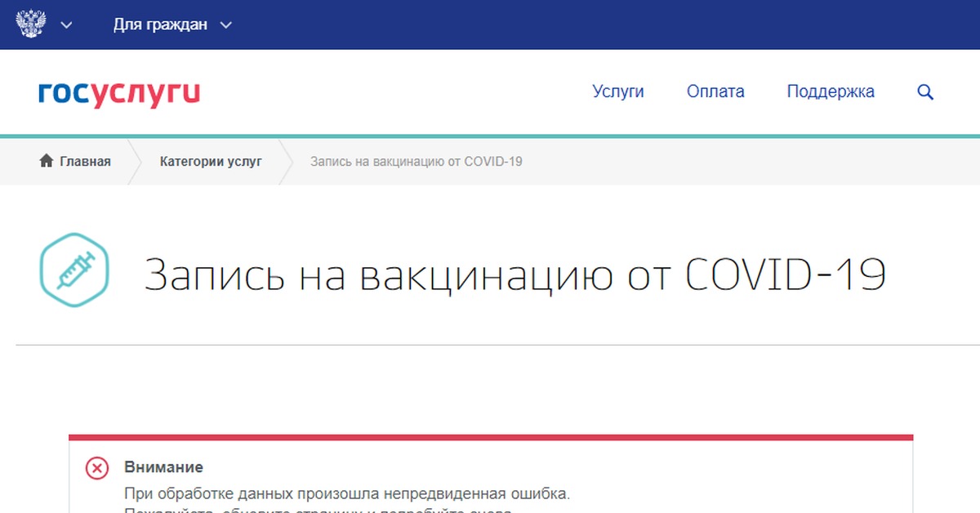Viewport: 980px width, 513px height.
Task: Click the error text "При обработке данных…"
Action: click(348, 494)
